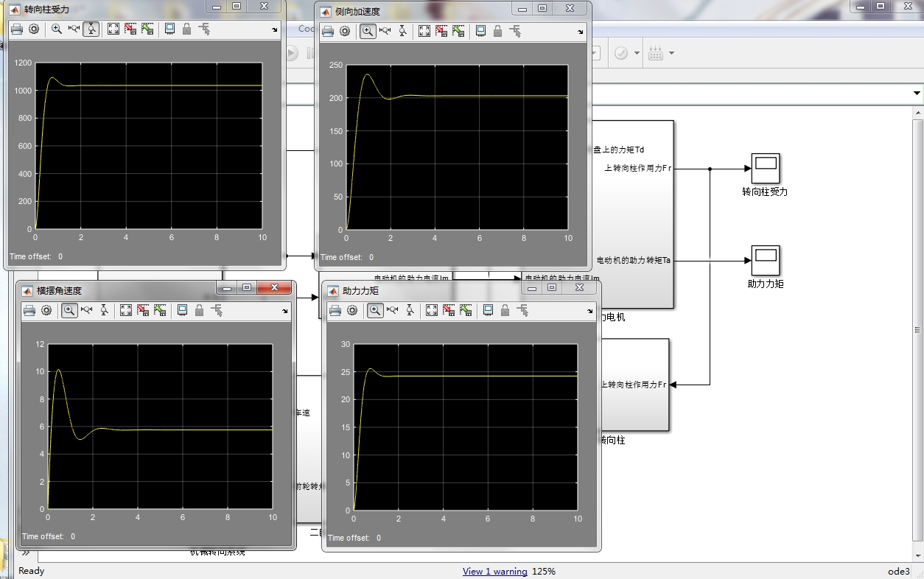The width and height of the screenshot is (924, 579).
Task: Select zoom X-axis tool in 助力力矩 scope
Action: pyautogui.click(x=392, y=310)
